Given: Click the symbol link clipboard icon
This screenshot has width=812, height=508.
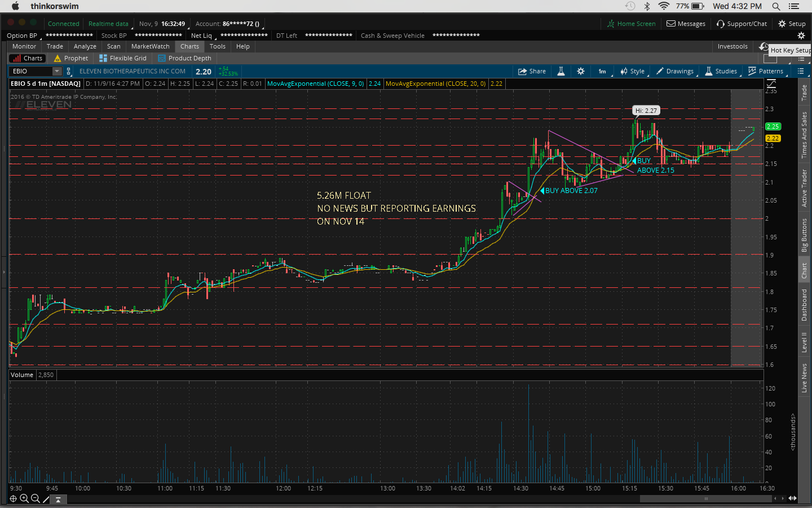Looking at the screenshot, I should [x=69, y=71].
